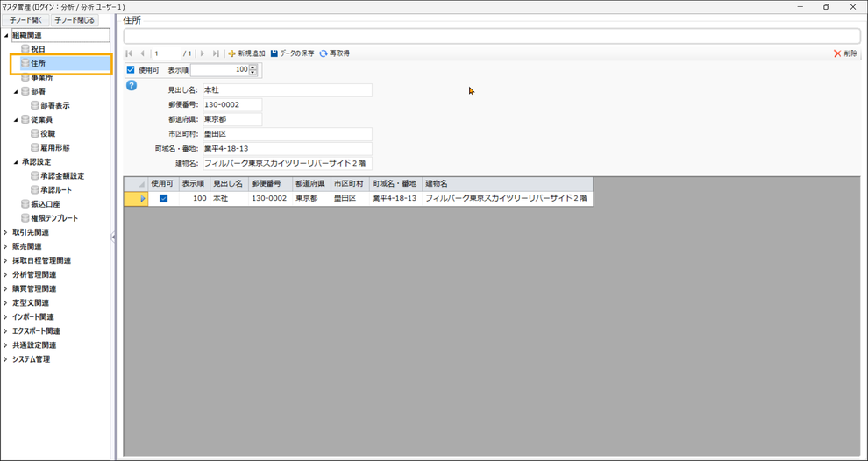Go to the next record
This screenshot has width=868, height=461.
(x=203, y=53)
